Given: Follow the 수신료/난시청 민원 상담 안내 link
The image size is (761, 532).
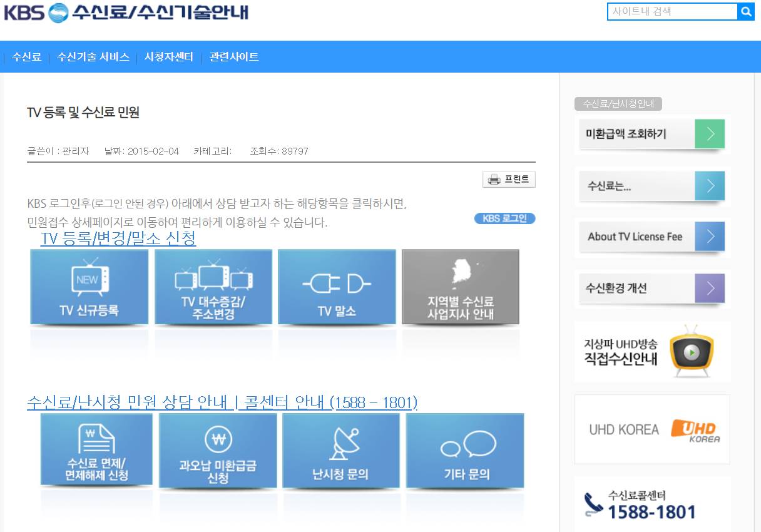Looking at the screenshot, I should [x=222, y=402].
